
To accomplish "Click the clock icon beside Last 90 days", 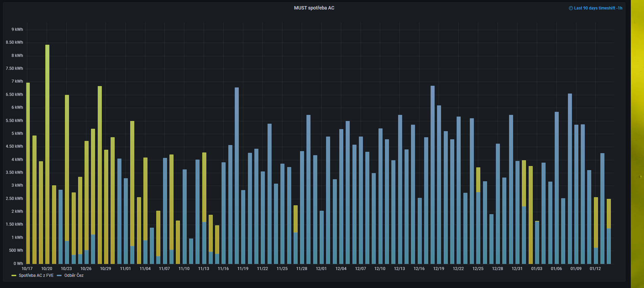I will [571, 8].
